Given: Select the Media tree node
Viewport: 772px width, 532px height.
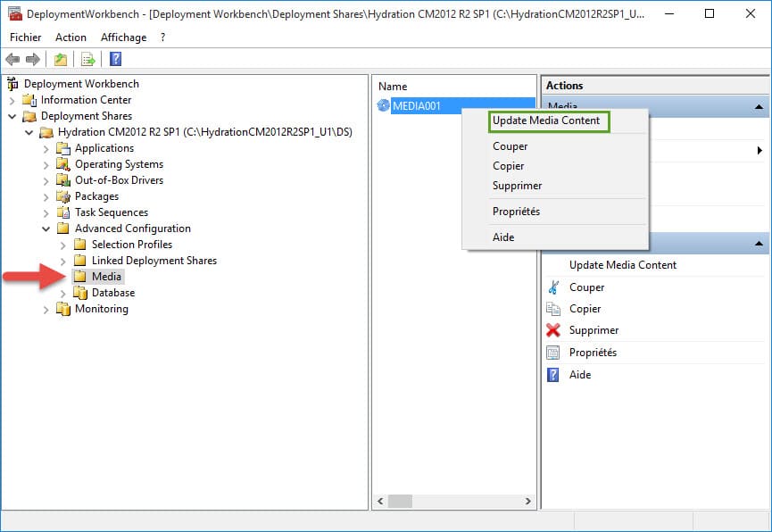Looking at the screenshot, I should click(106, 277).
